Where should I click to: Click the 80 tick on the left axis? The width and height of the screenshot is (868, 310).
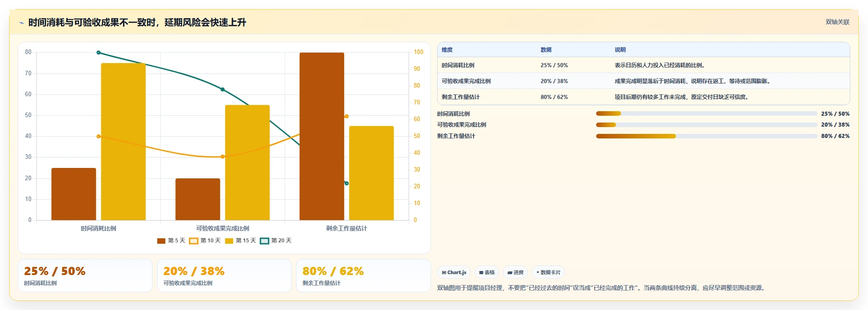pos(28,52)
